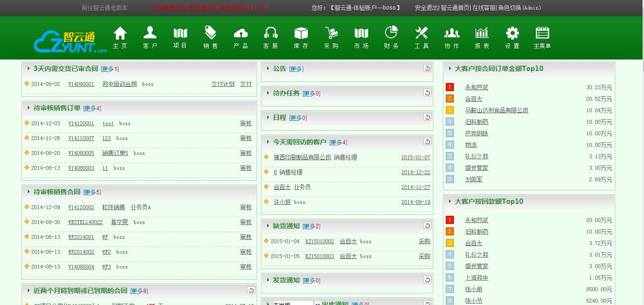
Task: Click amount 30.23万元 for 永和豆浆
Action: tap(599, 87)
